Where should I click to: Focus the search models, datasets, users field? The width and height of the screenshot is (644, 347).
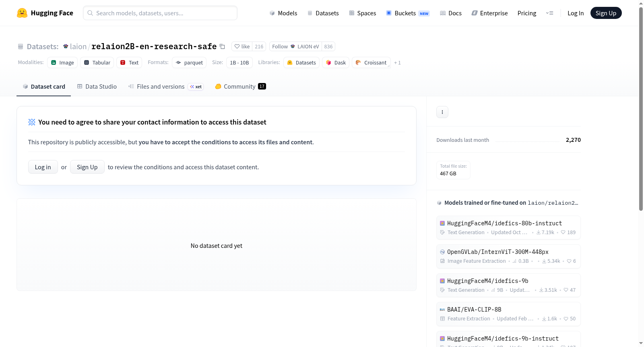point(160,13)
